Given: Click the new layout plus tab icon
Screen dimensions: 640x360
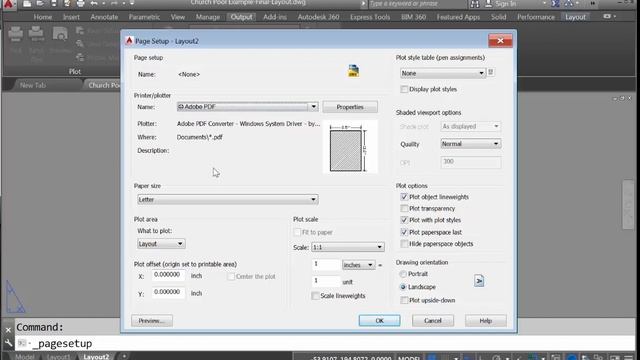Looking at the screenshot, I should (x=124, y=356).
